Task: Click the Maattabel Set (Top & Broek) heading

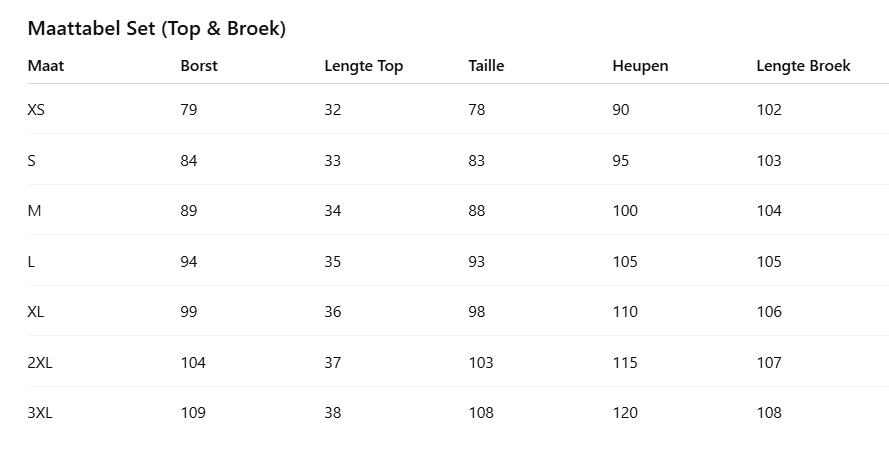Action: tap(157, 29)
